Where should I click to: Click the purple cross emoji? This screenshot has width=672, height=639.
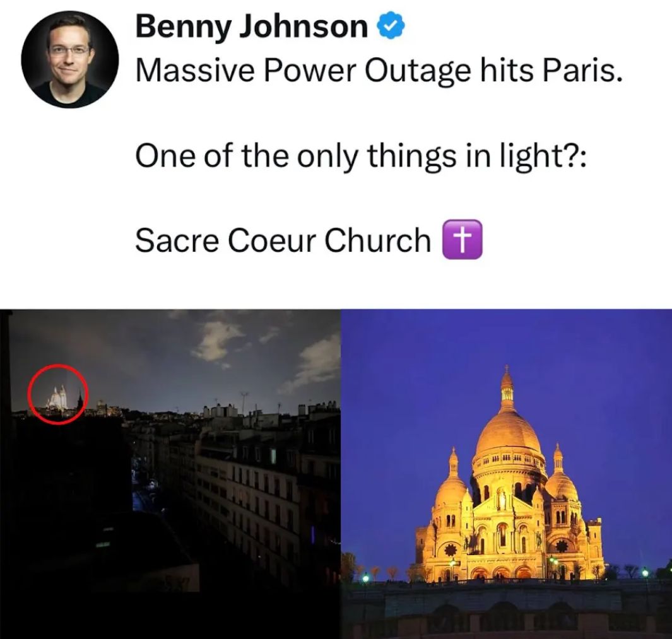point(464,240)
